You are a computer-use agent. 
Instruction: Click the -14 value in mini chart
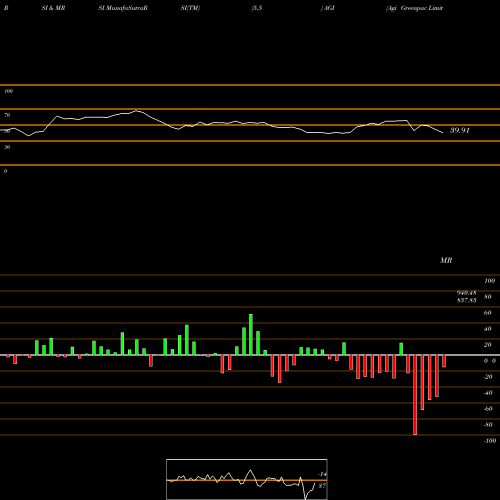[x=322, y=474]
